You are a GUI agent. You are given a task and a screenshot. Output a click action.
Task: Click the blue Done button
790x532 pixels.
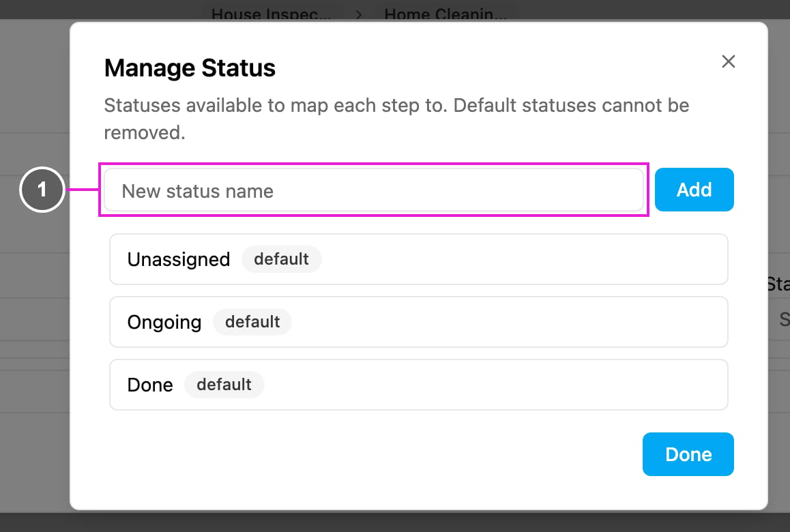(x=688, y=454)
